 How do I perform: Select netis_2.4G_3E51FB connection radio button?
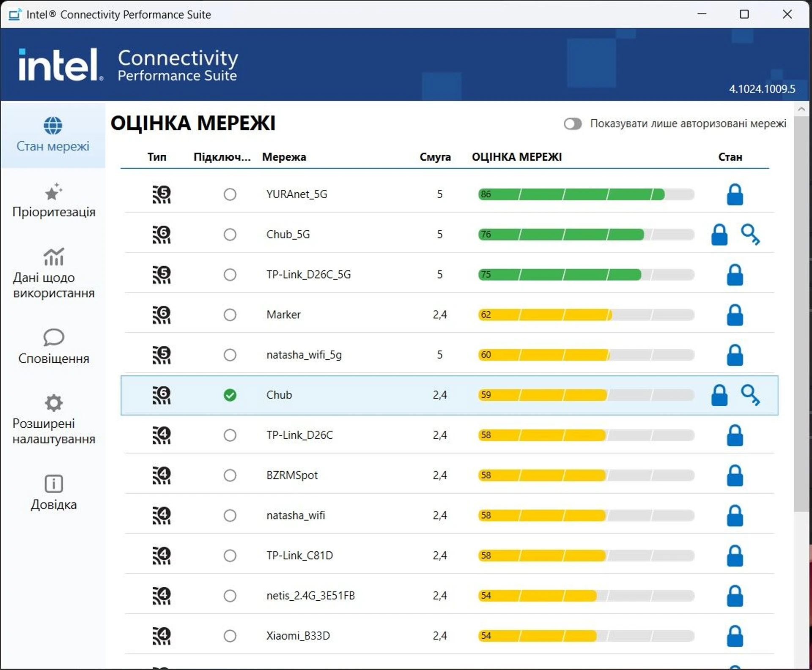coord(230,596)
